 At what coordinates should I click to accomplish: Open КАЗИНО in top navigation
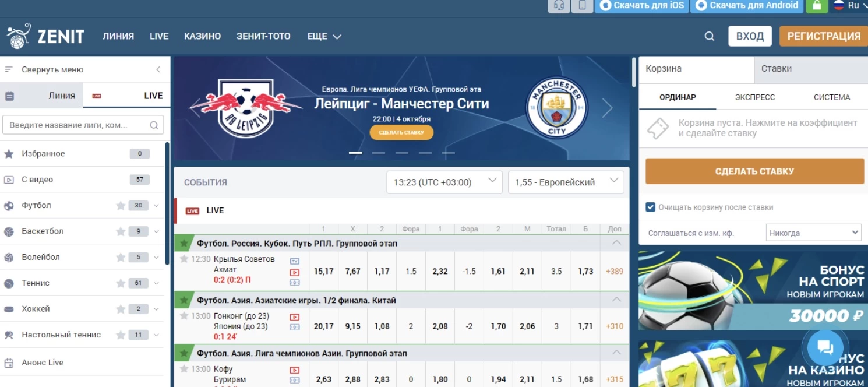(202, 36)
